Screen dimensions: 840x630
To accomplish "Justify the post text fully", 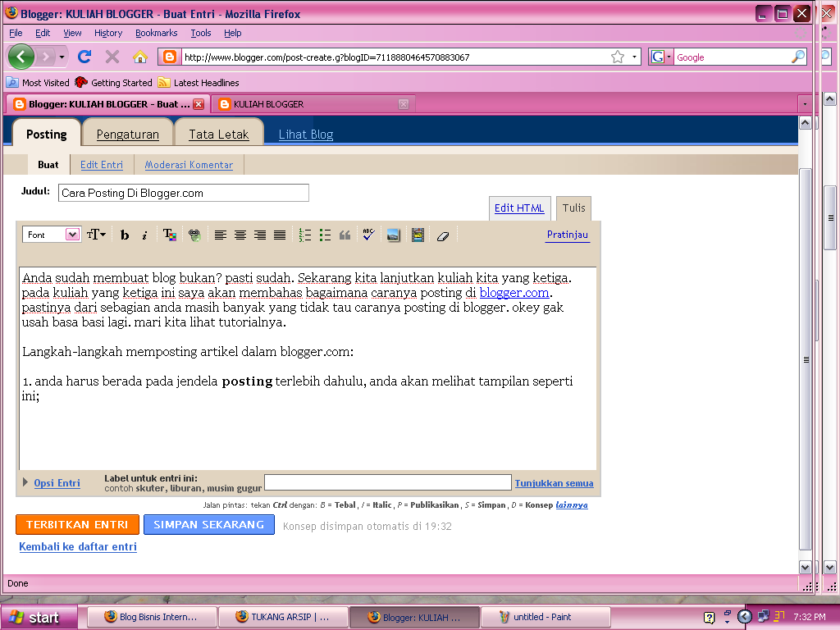I will click(x=280, y=235).
